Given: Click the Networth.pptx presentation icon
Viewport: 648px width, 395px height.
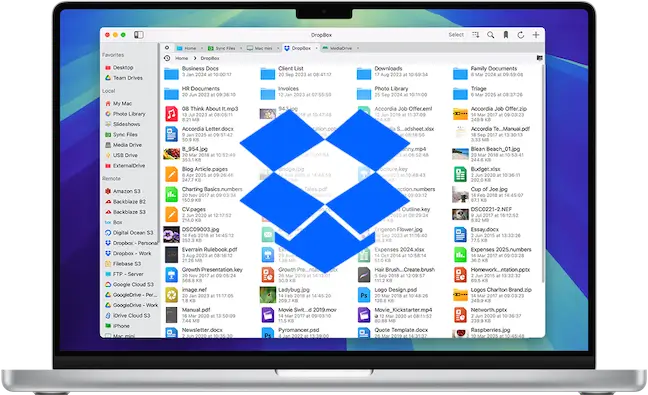Looking at the screenshot, I should coord(460,315).
